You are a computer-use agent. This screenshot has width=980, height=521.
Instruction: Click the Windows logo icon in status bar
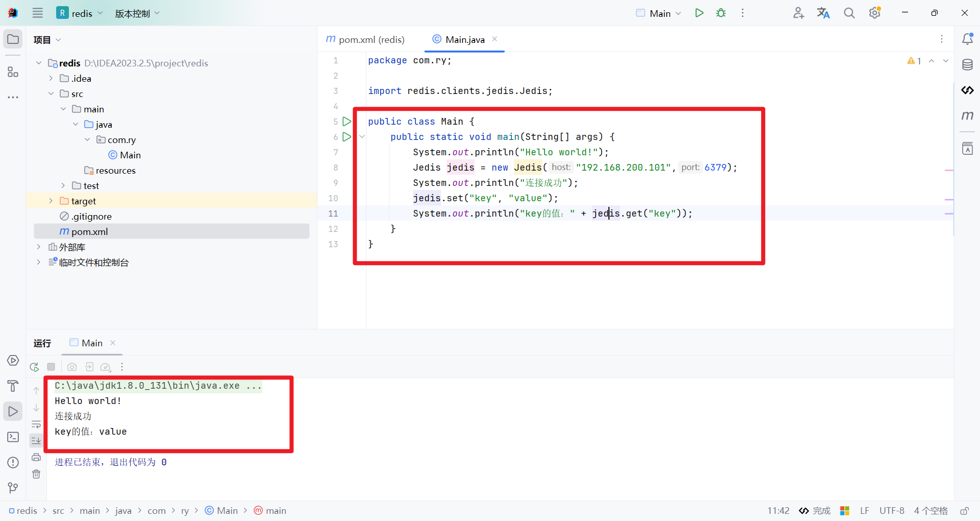[x=845, y=511]
